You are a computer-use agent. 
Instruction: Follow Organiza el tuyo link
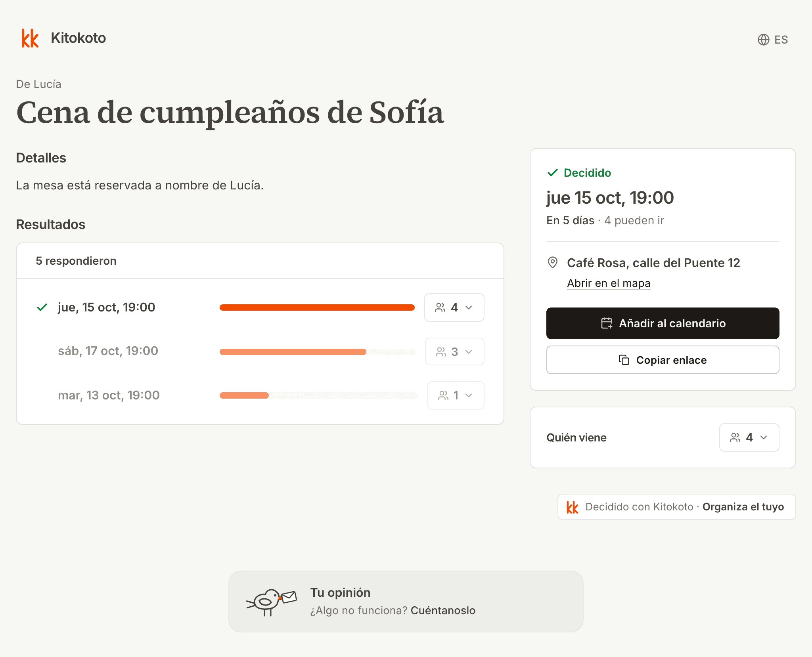tap(743, 507)
